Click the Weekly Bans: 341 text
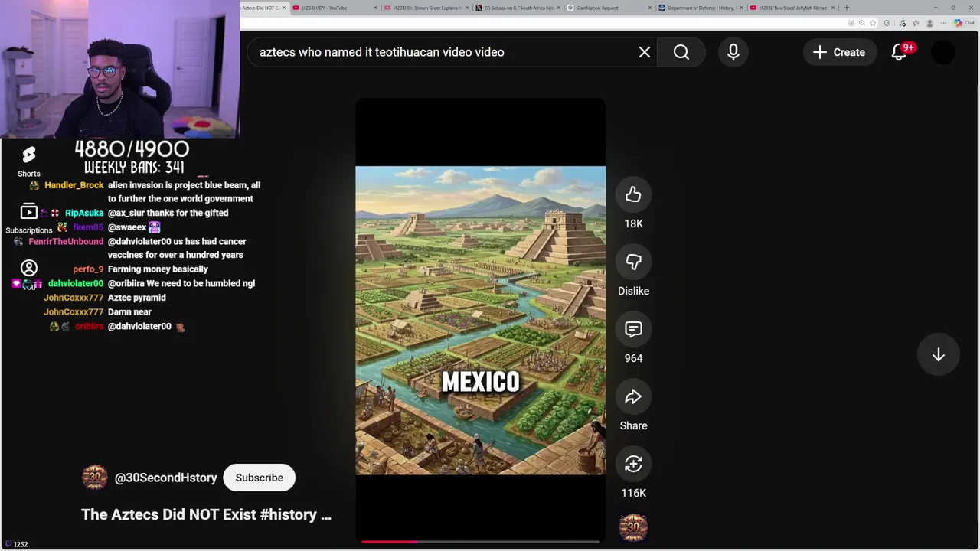 pyautogui.click(x=134, y=167)
